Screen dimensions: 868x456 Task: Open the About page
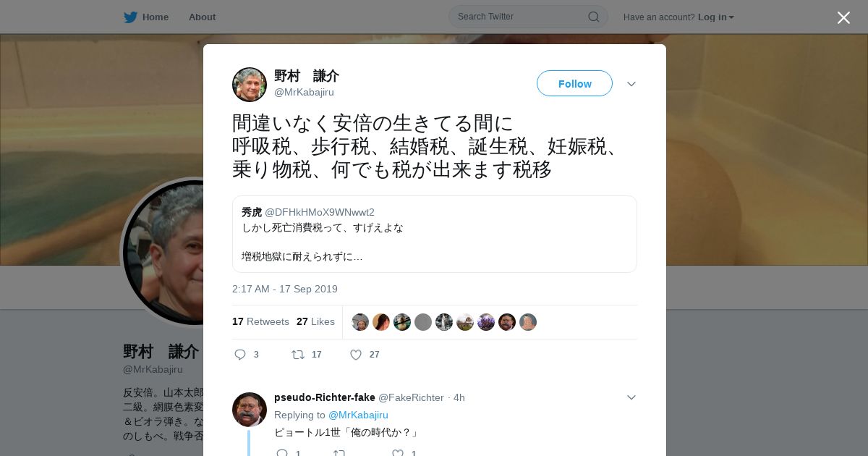(x=202, y=17)
